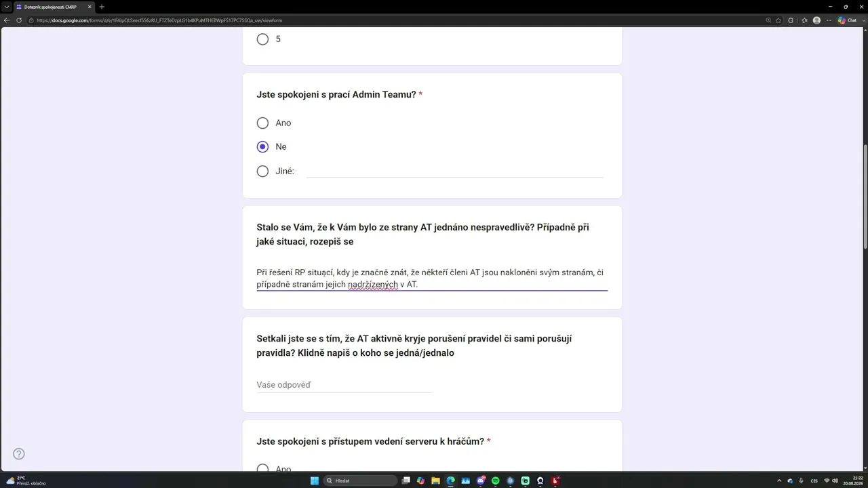Viewport: 868px width, 488px height.
Task: Choose Ano for Admin Team satisfaction
Action: pos(262,123)
